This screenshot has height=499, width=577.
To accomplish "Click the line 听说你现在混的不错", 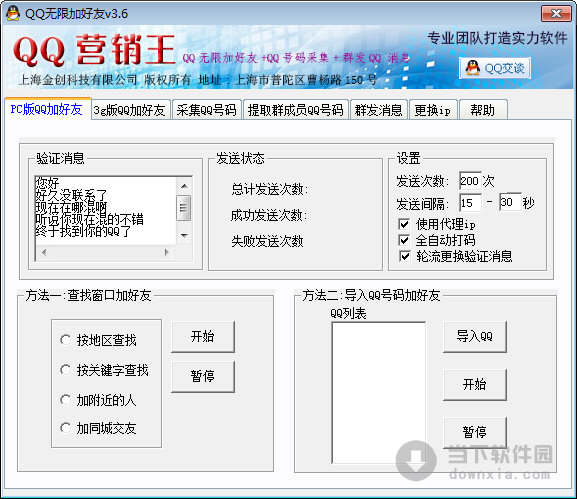I will coord(89,219).
